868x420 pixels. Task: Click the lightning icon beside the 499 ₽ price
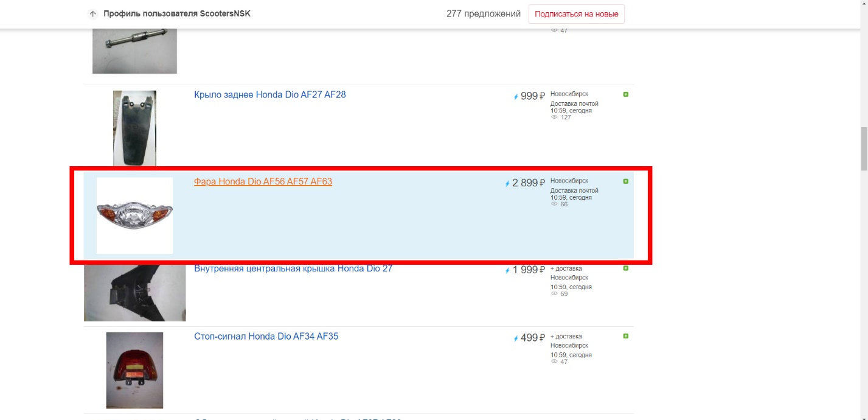click(516, 338)
